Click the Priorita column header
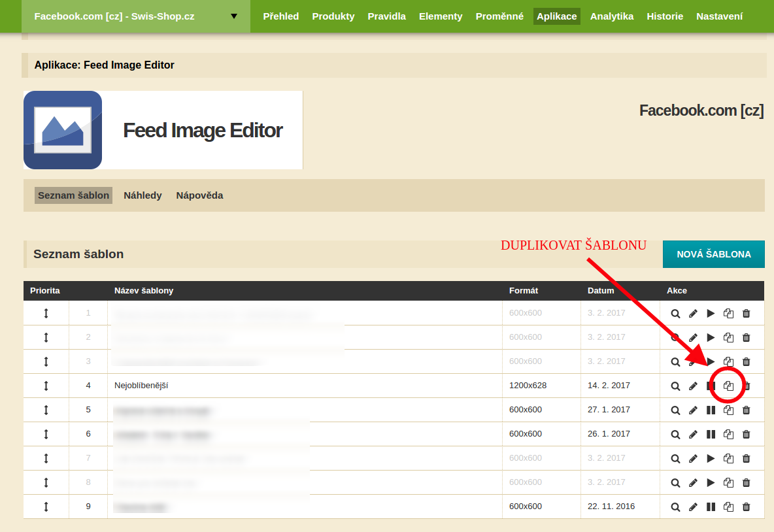Viewport: 774px width, 532px height. pyautogui.click(x=45, y=291)
